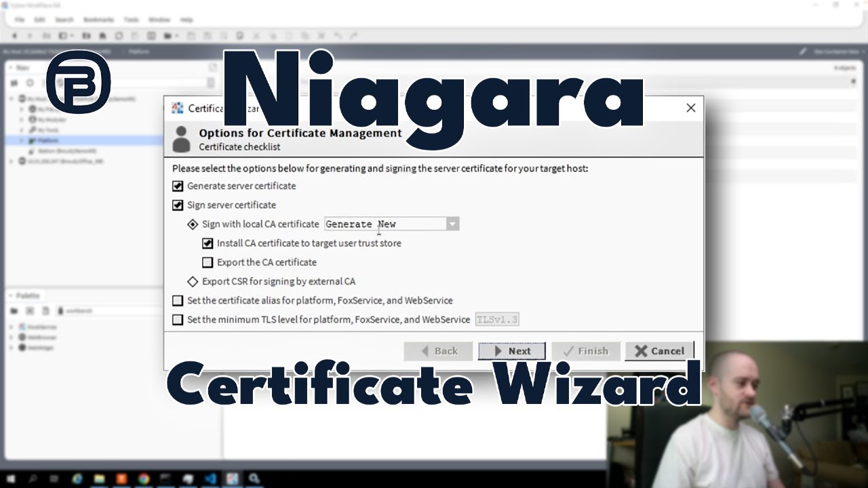Collapse the My Host tree node

click(12, 99)
